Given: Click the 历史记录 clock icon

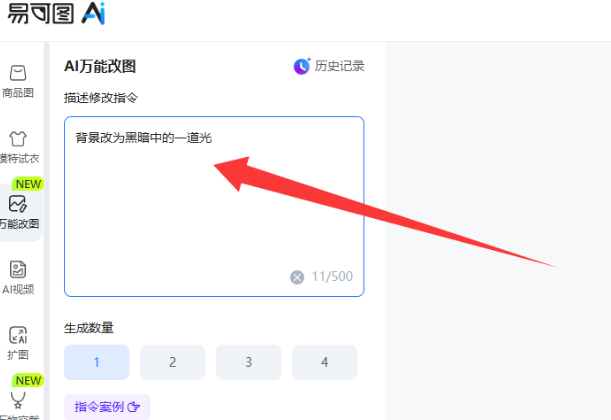Looking at the screenshot, I should (x=302, y=66).
